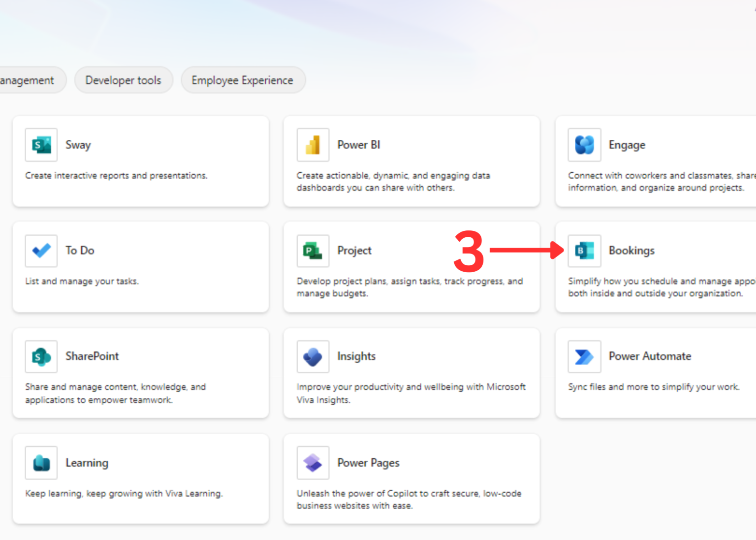Click the Insights app card
Viewport: 756px width, 540px height.
411,373
